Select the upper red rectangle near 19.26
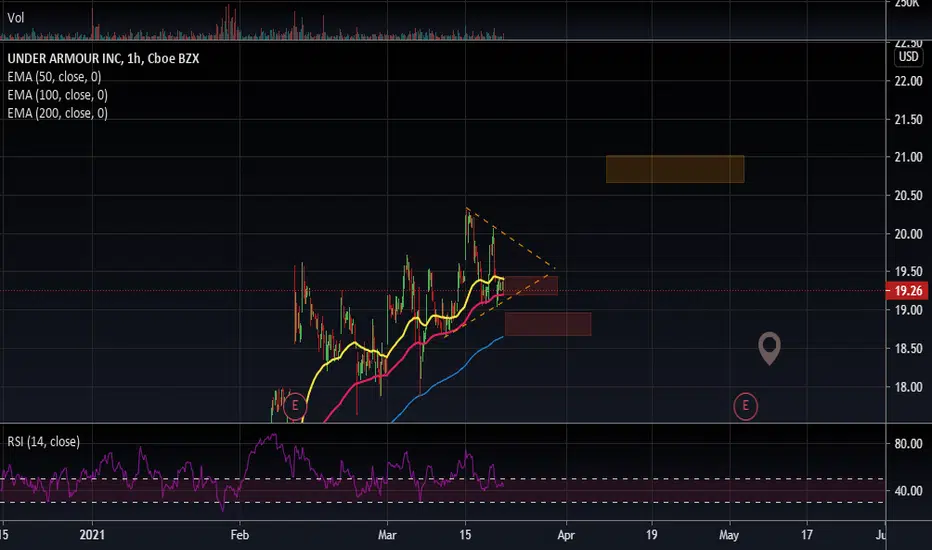Screen dimensions: 932x550 (x=531, y=285)
